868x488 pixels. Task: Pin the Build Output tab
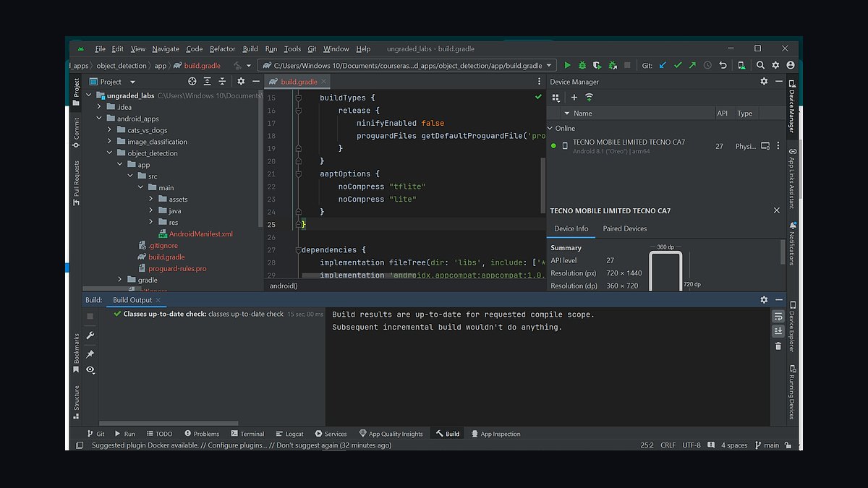90,354
